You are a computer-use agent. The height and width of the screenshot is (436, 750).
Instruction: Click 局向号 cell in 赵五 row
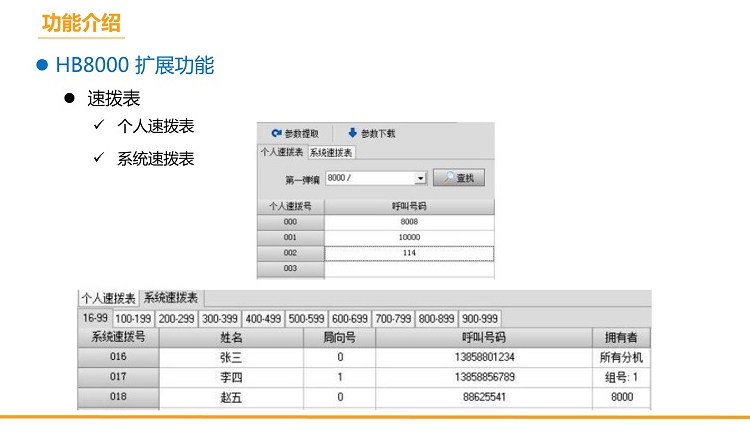[x=340, y=397]
